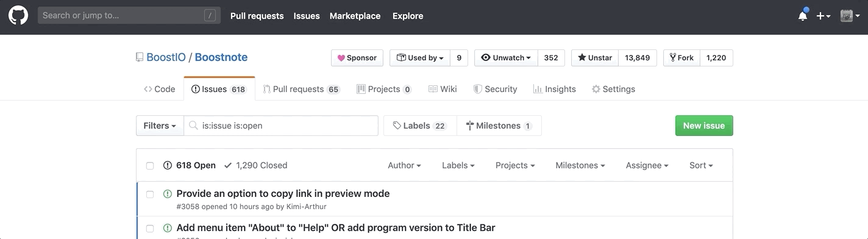The height and width of the screenshot is (239, 868).
Task: Open the Sort dropdown
Action: (701, 165)
